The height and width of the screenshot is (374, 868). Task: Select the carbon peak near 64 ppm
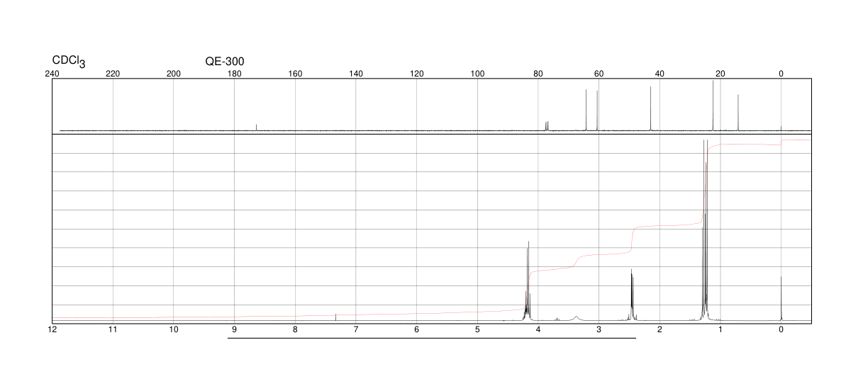[586, 110]
